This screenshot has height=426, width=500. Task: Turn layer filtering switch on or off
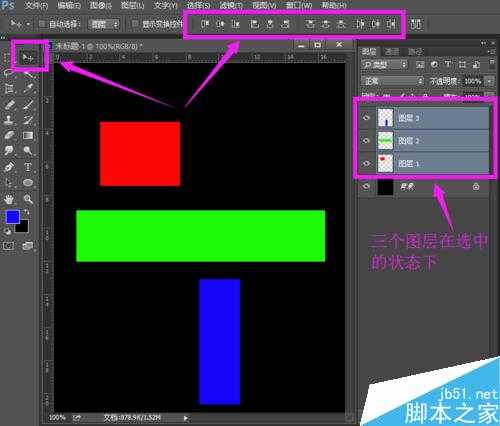pos(492,63)
